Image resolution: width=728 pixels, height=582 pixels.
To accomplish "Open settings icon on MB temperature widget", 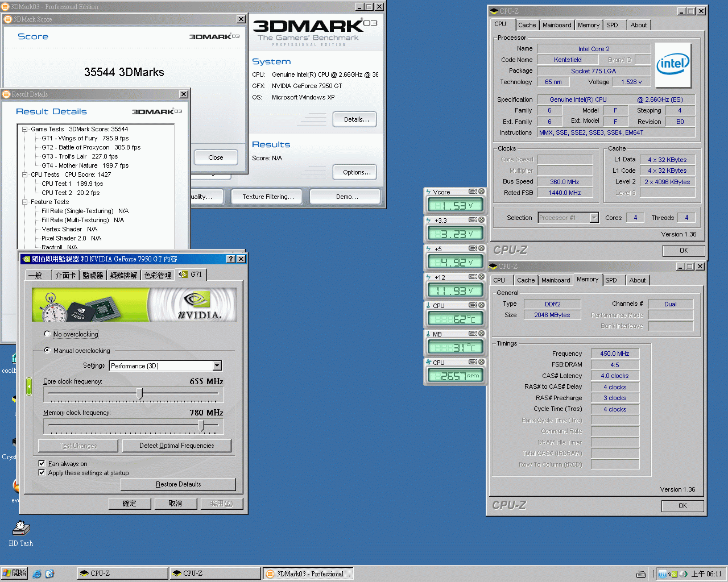I will (x=473, y=334).
